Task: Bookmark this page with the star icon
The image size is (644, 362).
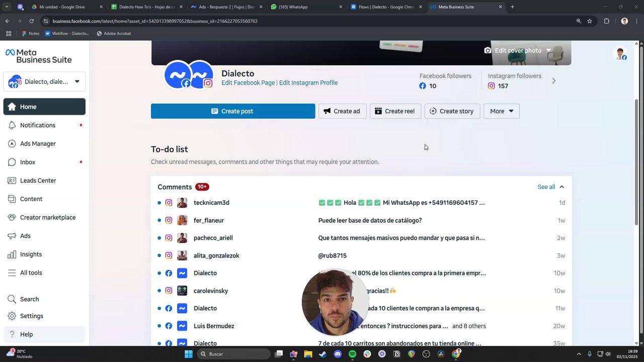Action: (x=590, y=21)
